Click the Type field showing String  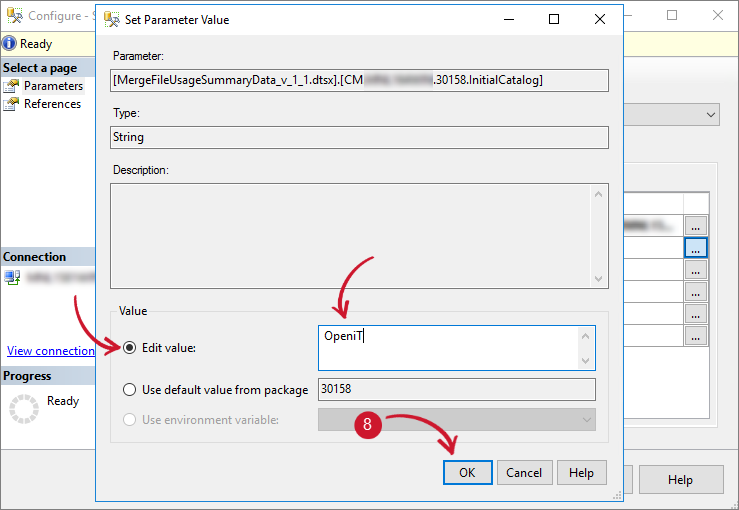[x=359, y=137]
